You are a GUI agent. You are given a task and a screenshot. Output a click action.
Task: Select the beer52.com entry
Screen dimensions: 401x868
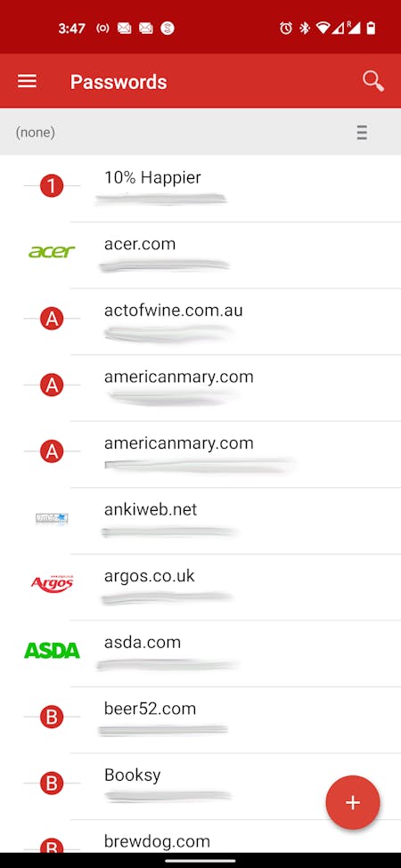pyautogui.click(x=200, y=720)
